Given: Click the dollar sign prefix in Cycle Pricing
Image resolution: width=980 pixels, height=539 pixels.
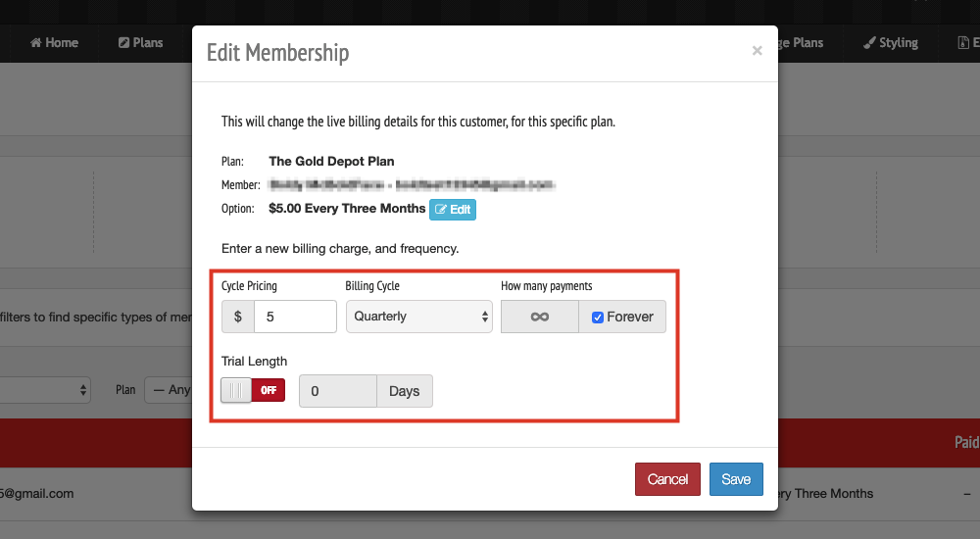Looking at the screenshot, I should coord(238,317).
